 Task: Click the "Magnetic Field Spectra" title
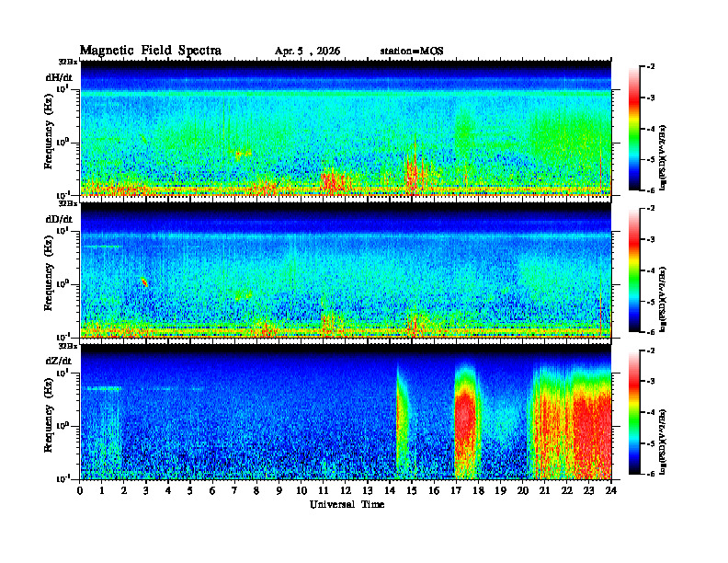151,51
